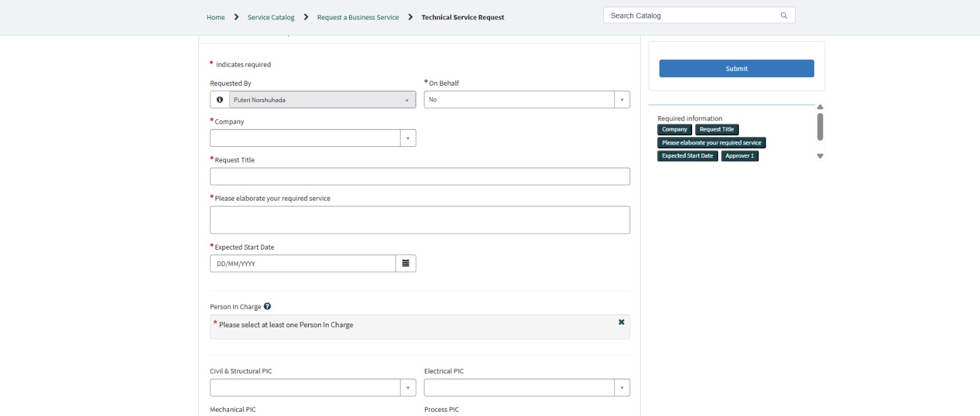This screenshot has width=980, height=416.
Task: Click the Required information scrollbar thumb
Action: [x=820, y=127]
